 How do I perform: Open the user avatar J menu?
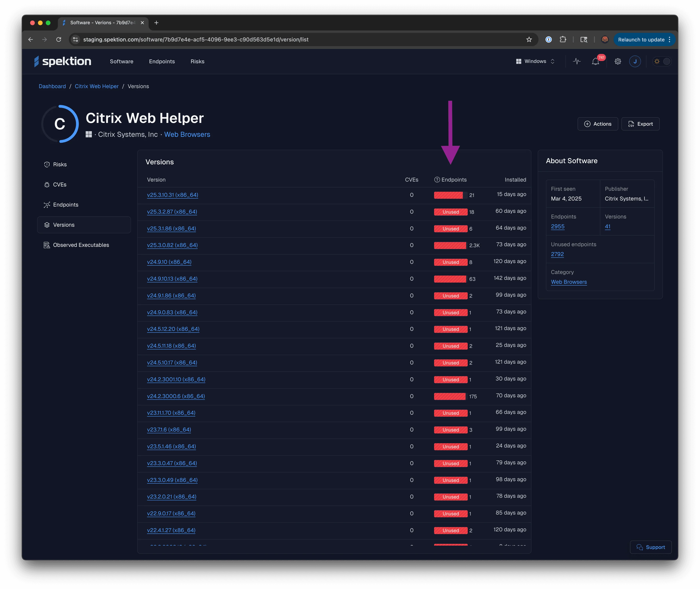[635, 61]
